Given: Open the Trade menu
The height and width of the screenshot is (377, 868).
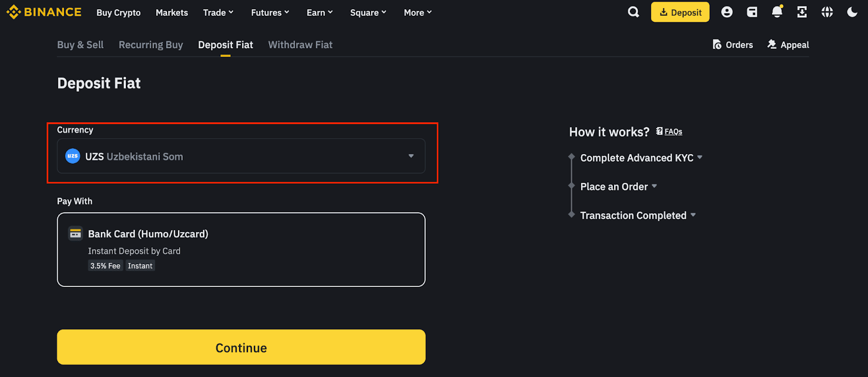Looking at the screenshot, I should point(218,12).
